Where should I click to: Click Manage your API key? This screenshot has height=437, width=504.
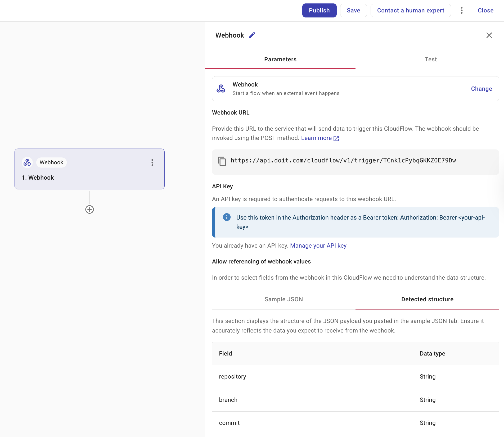pyautogui.click(x=318, y=245)
